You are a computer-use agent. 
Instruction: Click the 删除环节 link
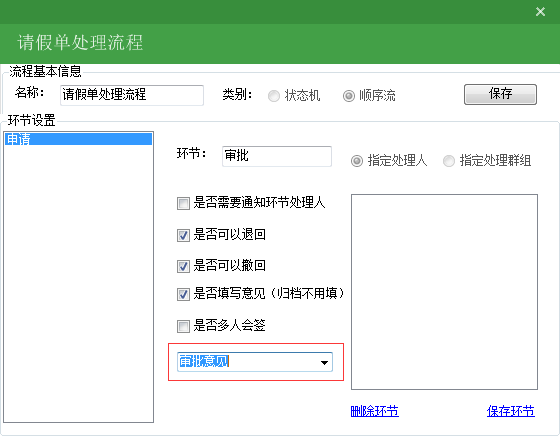point(375,411)
